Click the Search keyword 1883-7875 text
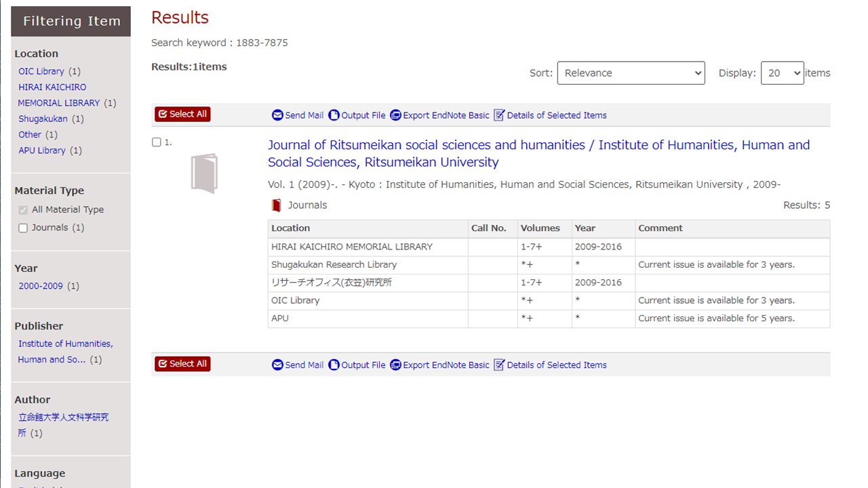The height and width of the screenshot is (488, 868). pos(220,43)
